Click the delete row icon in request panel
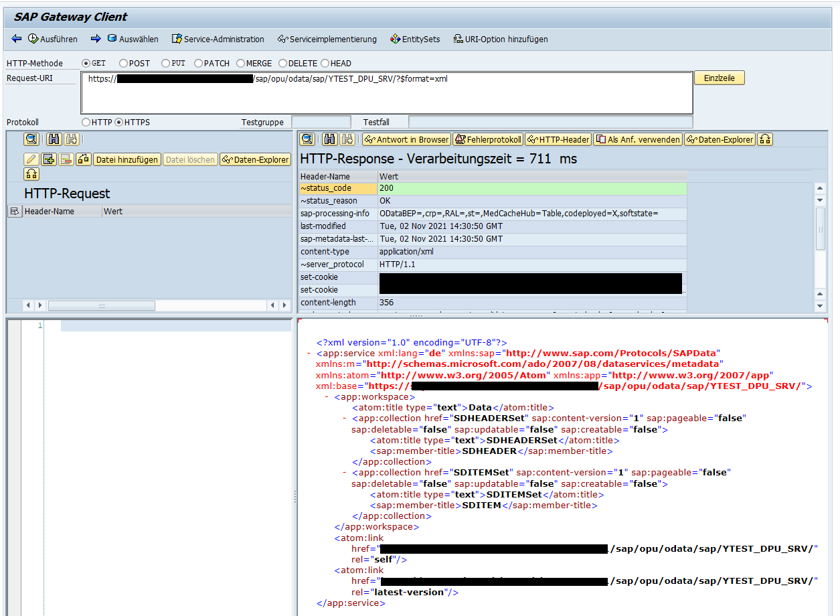This screenshot has width=840, height=616. [66, 159]
